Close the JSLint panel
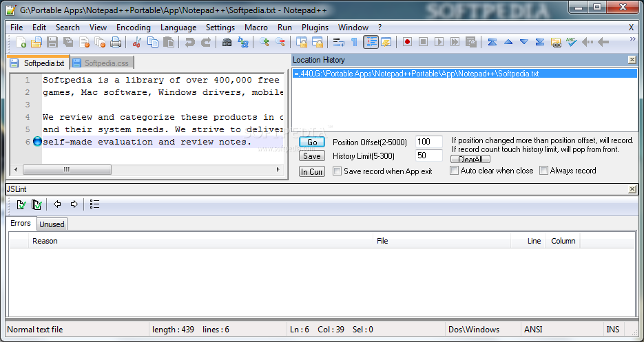The image size is (644, 342). pyautogui.click(x=632, y=189)
